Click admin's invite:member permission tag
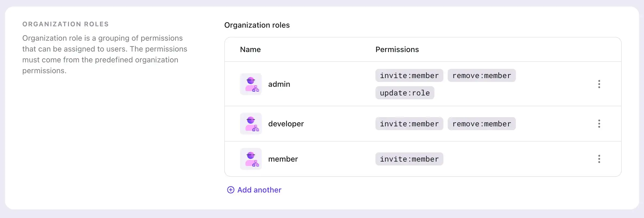Screen dimensions: 644x218 click(x=409, y=75)
